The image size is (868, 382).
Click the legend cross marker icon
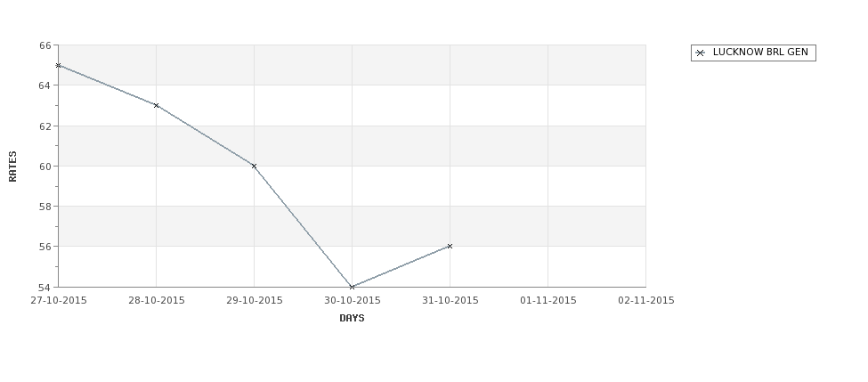[x=701, y=53]
